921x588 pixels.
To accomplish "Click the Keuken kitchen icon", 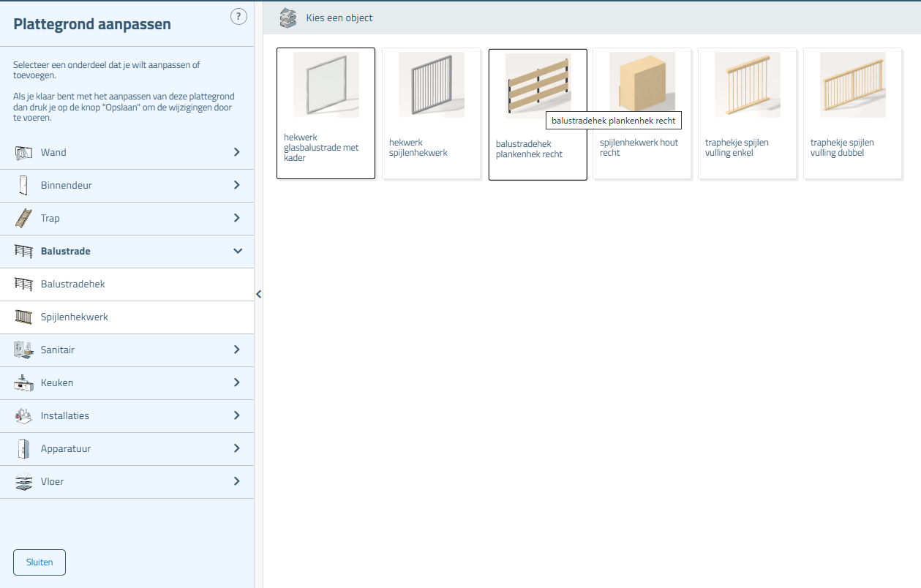I will pyautogui.click(x=23, y=383).
